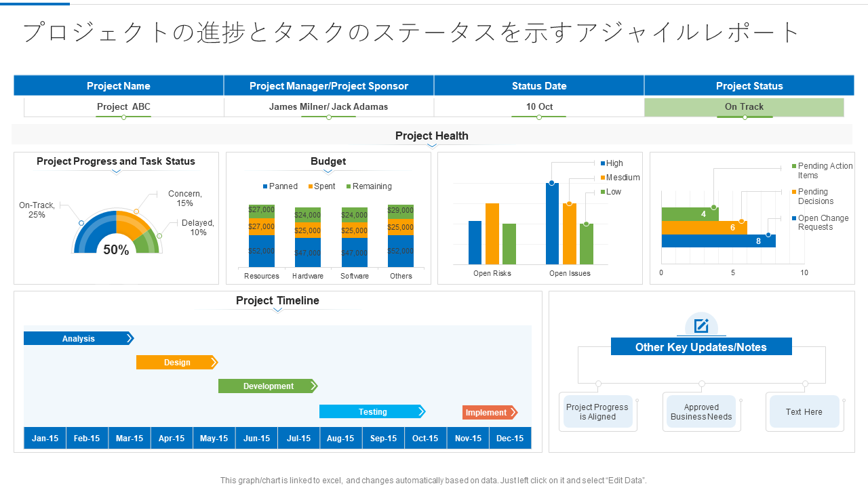The width and height of the screenshot is (868, 488).
Task: Click 'James Milner/ Jack Adamas' cell
Action: [329, 107]
